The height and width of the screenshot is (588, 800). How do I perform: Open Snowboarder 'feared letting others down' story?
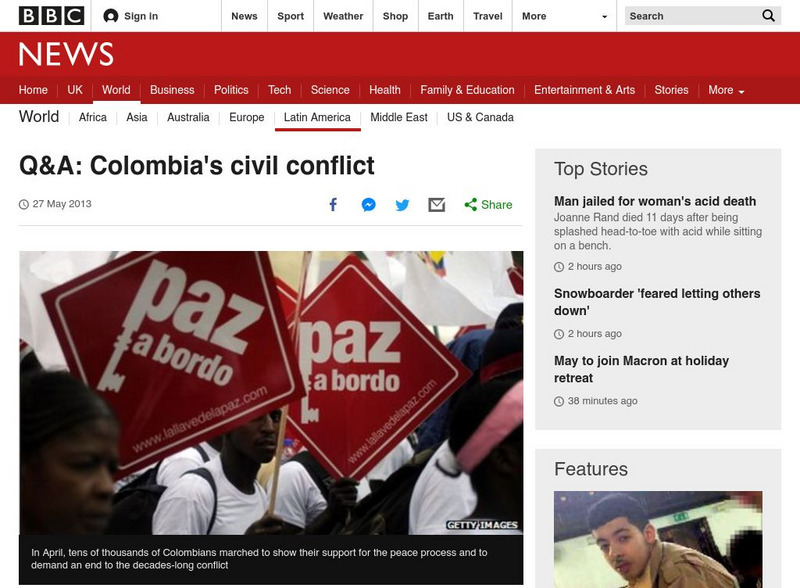657,302
